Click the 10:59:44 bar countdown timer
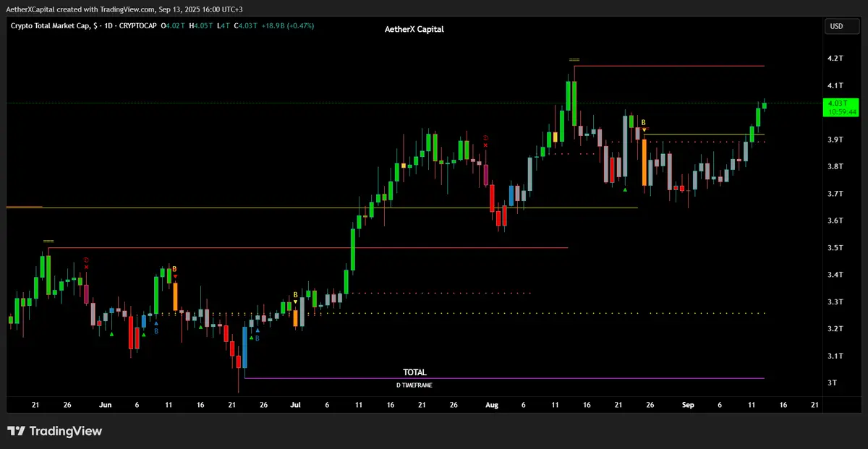 point(843,112)
